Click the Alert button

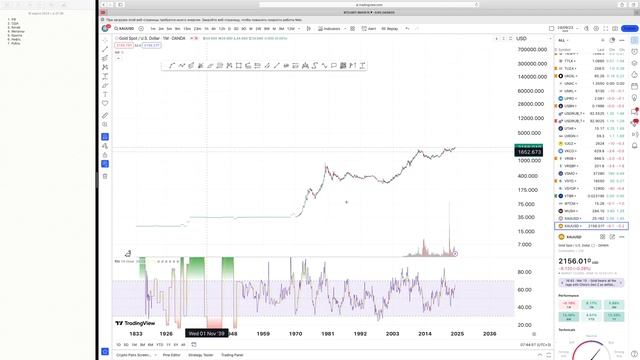point(369,29)
